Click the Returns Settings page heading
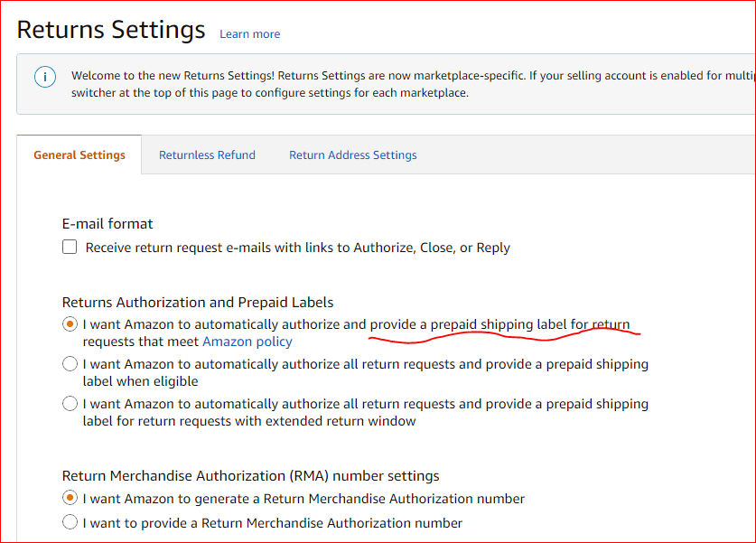Viewport: 756px width, 543px height. point(111,30)
